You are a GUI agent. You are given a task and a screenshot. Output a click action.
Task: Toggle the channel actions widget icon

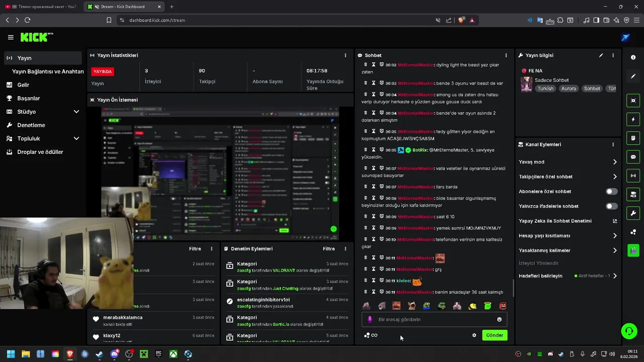click(633, 194)
